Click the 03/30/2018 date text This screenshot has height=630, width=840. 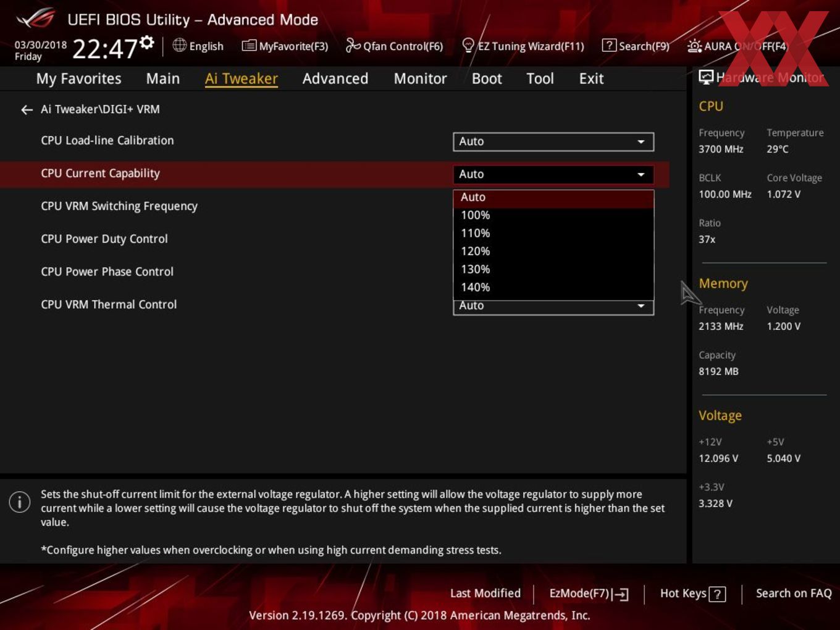(41, 44)
